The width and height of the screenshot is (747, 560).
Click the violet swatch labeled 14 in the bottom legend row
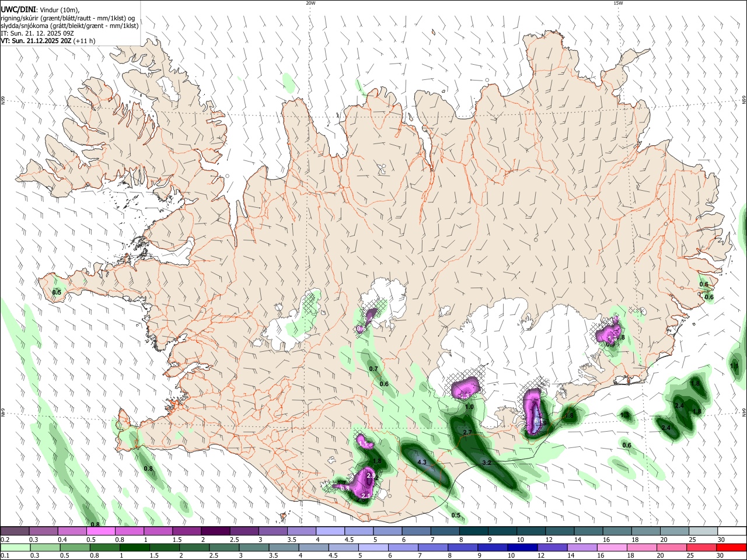[581, 547]
